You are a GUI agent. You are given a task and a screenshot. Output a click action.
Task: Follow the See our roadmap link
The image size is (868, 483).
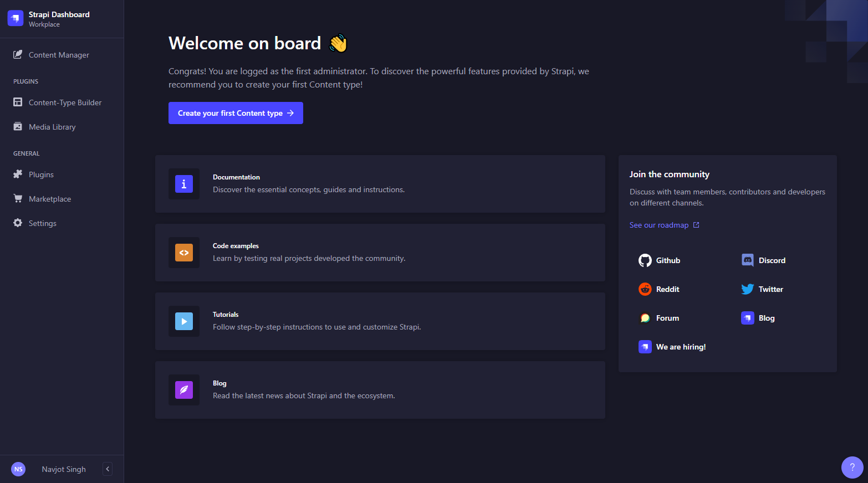(x=664, y=225)
